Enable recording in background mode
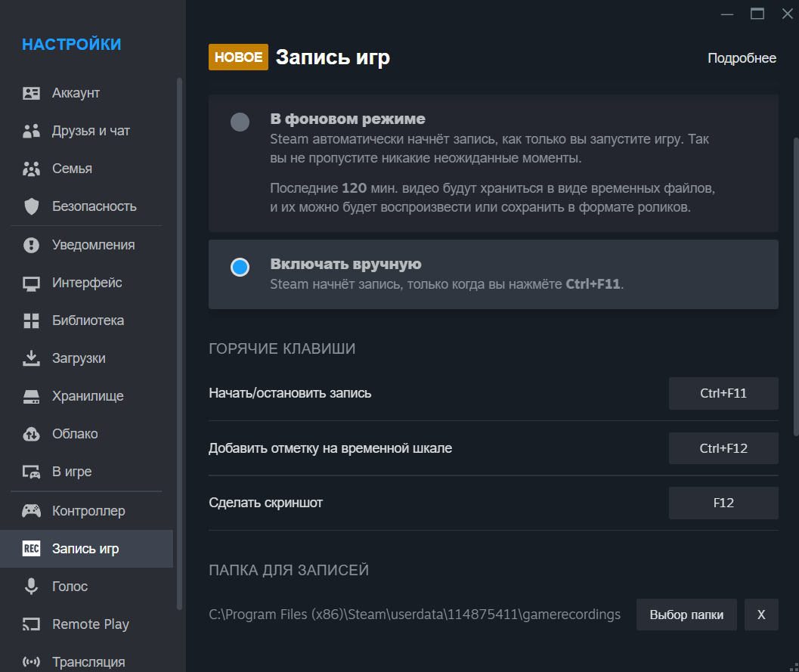Image resolution: width=799 pixels, height=672 pixels. 239,122
